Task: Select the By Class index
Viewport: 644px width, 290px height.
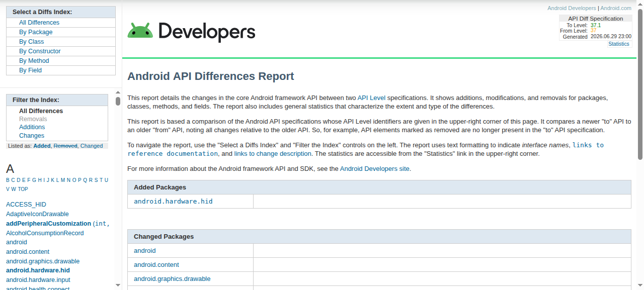Action: (x=32, y=42)
